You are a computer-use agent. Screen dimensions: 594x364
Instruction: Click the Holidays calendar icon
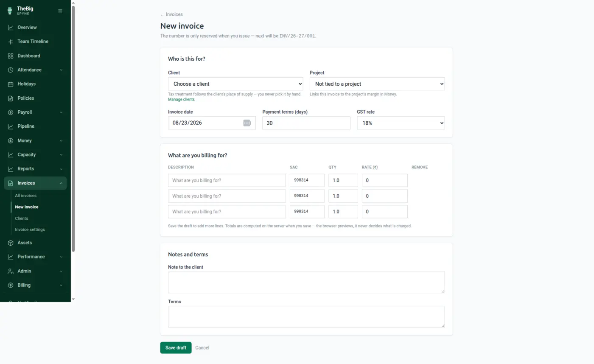11,84
